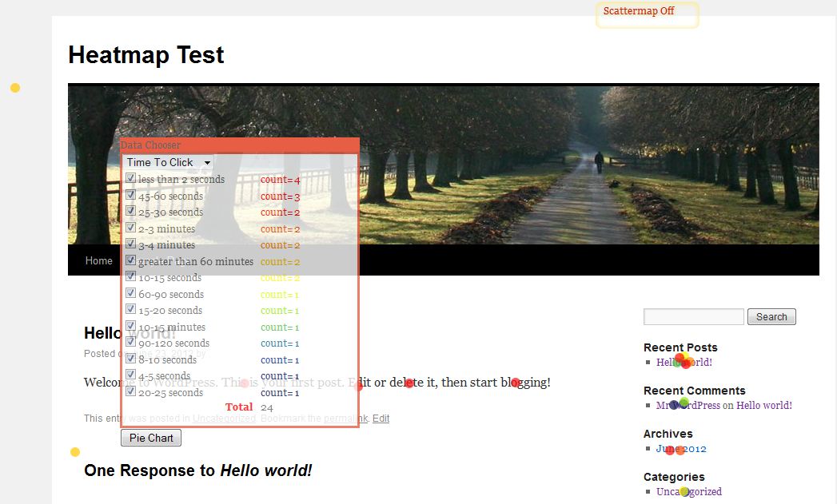The height and width of the screenshot is (504, 837).
Task: Click the 'Heatmap Test' site title
Action: pyautogui.click(x=146, y=55)
